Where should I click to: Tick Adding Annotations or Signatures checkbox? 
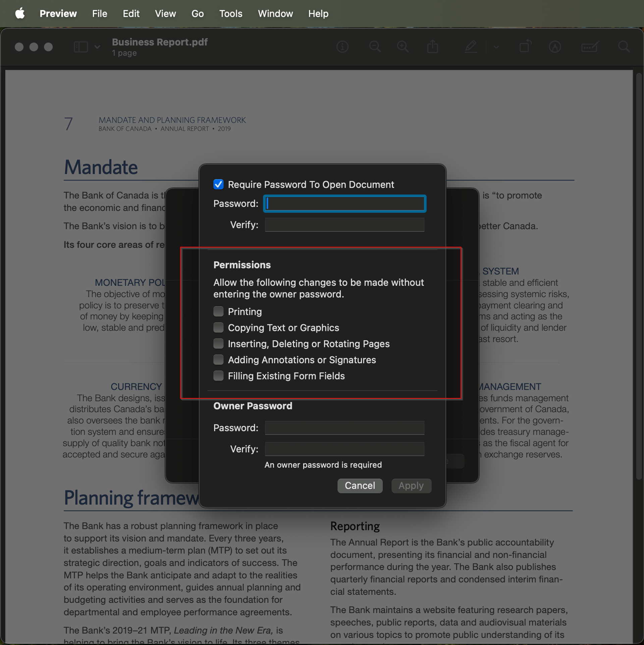point(218,360)
